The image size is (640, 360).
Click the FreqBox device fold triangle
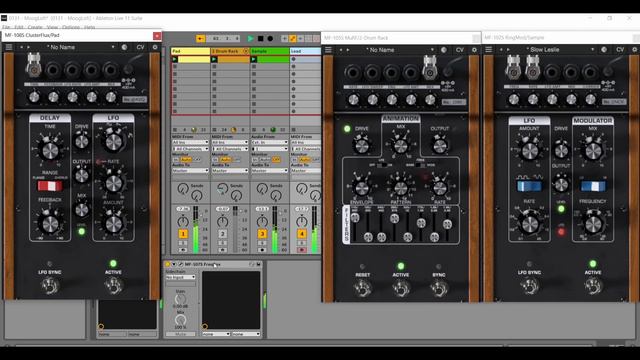click(x=174, y=264)
